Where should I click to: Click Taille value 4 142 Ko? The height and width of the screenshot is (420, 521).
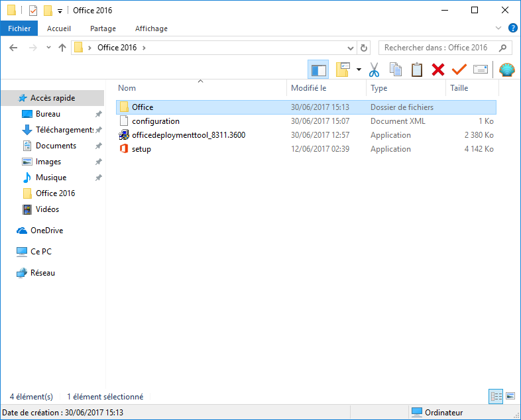pos(479,149)
